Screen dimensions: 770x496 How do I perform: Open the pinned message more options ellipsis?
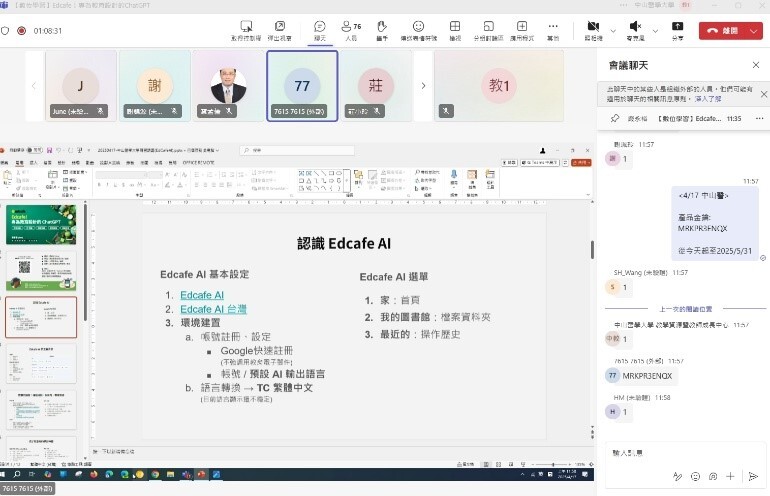click(760, 118)
